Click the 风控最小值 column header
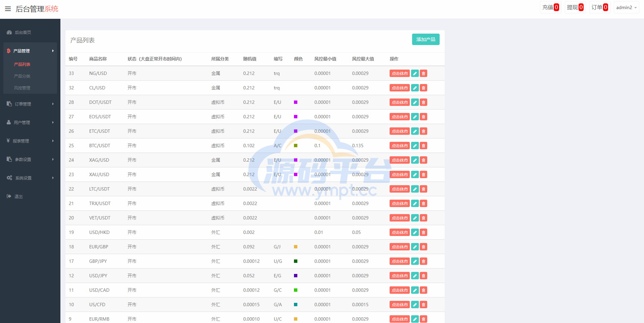Image resolution: width=644 pixels, height=323 pixels. point(325,59)
